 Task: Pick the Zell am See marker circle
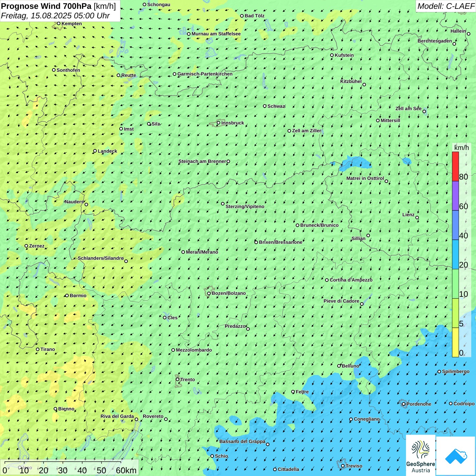coord(424,111)
